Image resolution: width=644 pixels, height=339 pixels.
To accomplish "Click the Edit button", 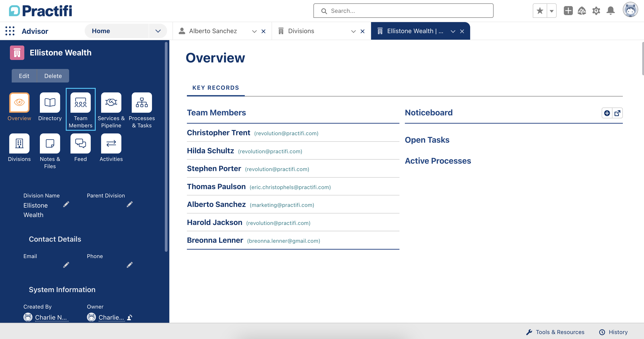I will (24, 76).
